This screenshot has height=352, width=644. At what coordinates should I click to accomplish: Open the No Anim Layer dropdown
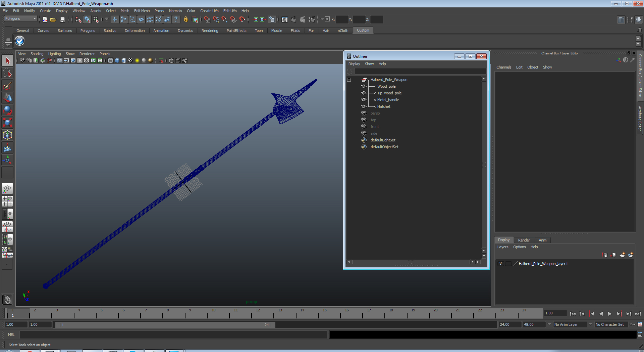click(570, 324)
